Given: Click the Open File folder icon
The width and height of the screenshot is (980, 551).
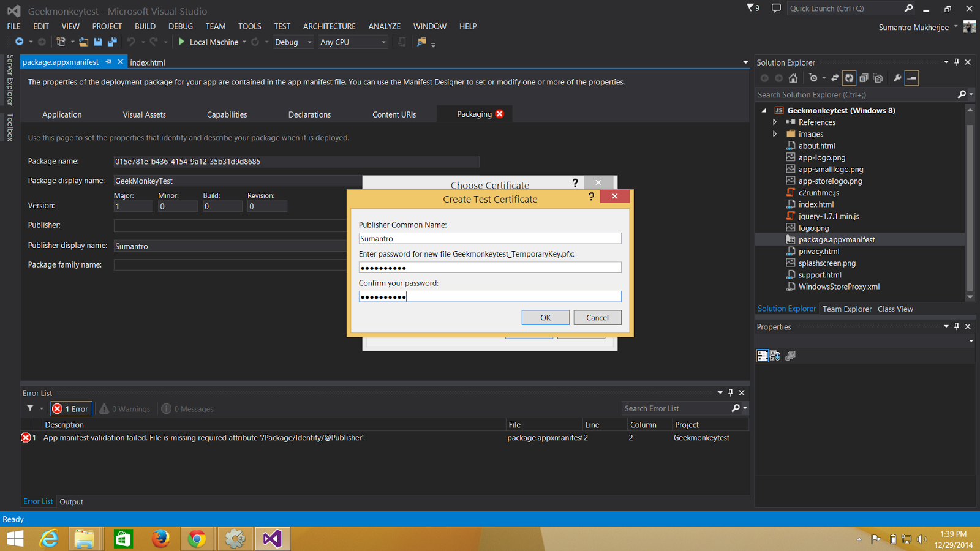Looking at the screenshot, I should pyautogui.click(x=84, y=42).
